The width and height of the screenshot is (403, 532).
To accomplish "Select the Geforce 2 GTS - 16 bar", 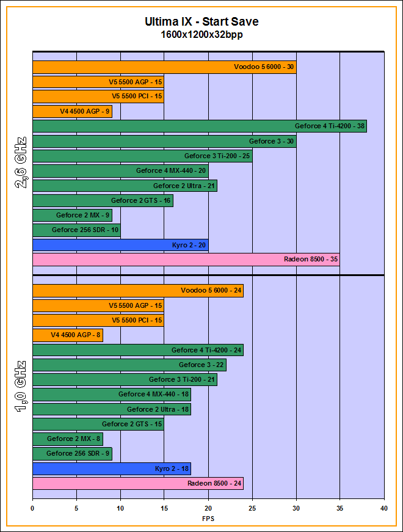I will pos(102,200).
